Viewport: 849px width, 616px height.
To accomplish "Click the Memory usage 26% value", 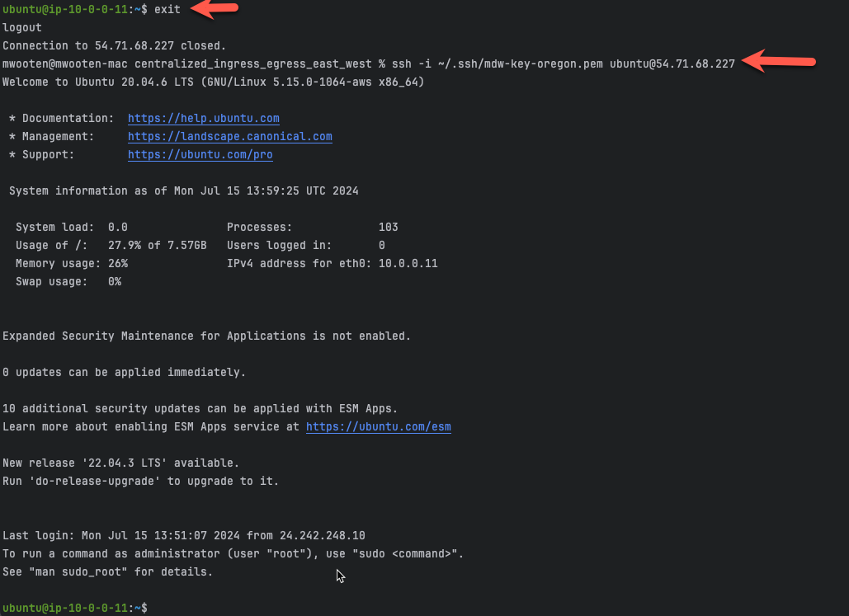I will pos(118,264).
